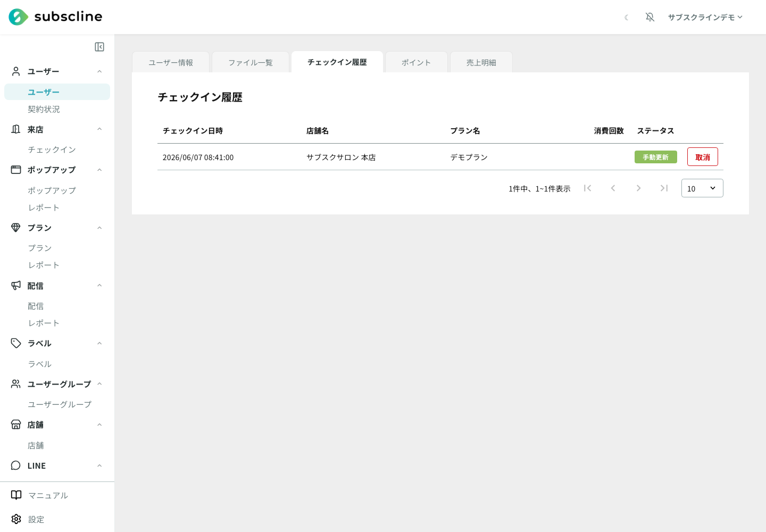766x532 pixels.
Task: Select デモプラン cell
Action: (x=469, y=157)
